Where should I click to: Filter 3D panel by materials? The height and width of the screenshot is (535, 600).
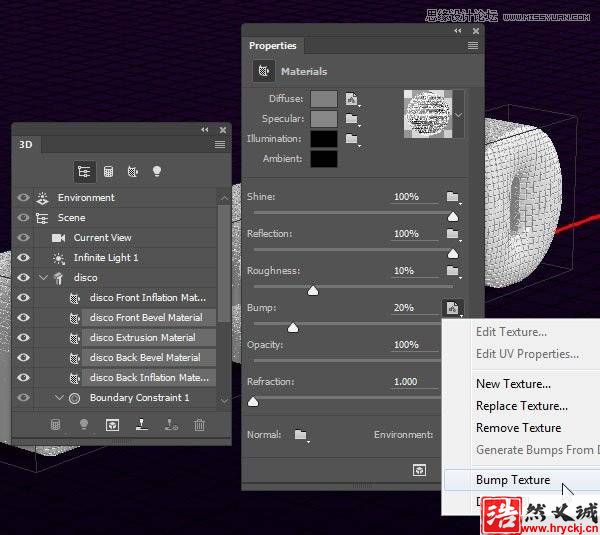[132, 171]
